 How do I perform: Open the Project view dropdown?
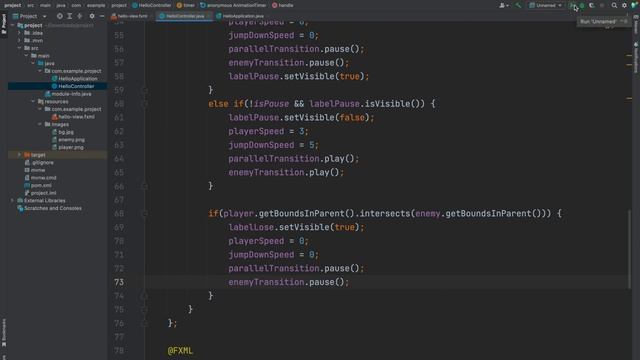(x=30, y=16)
